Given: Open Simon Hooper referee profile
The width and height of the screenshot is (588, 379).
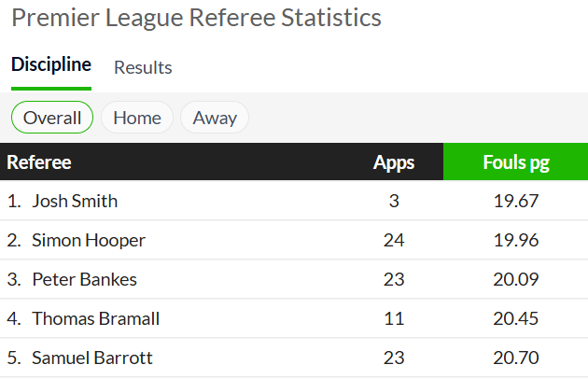Looking at the screenshot, I should pyautogui.click(x=89, y=240).
